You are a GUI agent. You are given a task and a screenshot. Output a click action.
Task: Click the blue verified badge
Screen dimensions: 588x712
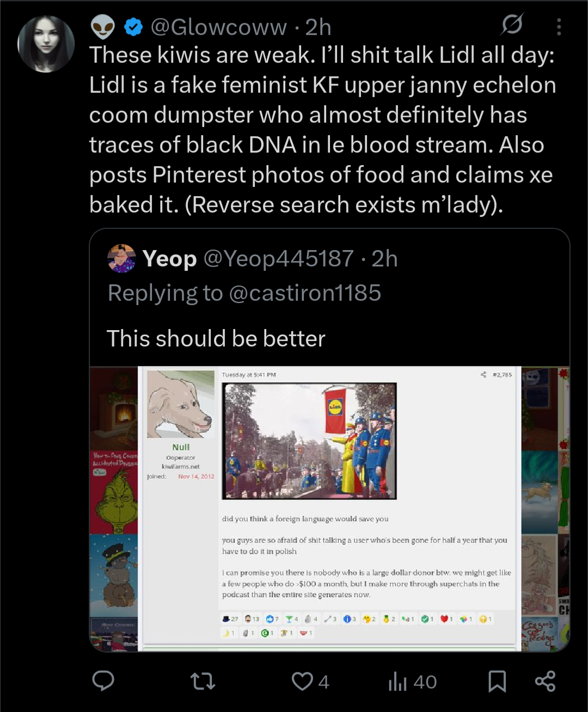click(x=133, y=27)
